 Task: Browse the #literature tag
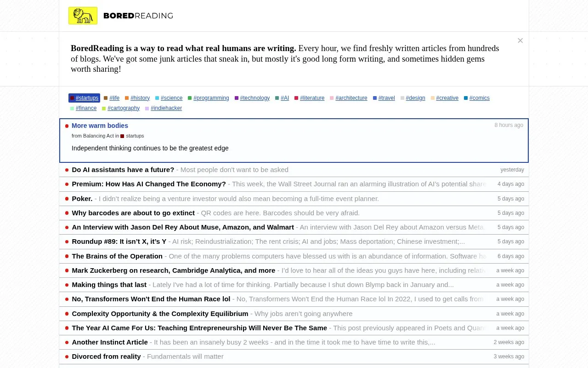click(x=309, y=98)
